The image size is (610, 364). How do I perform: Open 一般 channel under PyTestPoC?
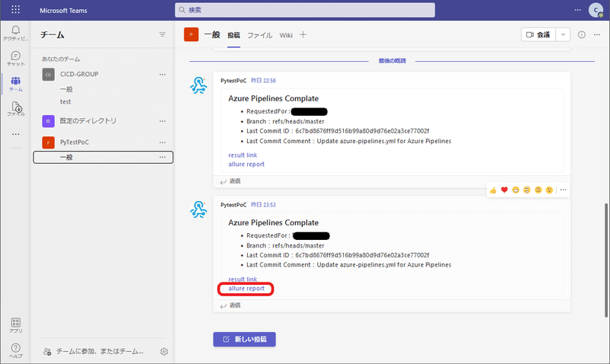103,158
